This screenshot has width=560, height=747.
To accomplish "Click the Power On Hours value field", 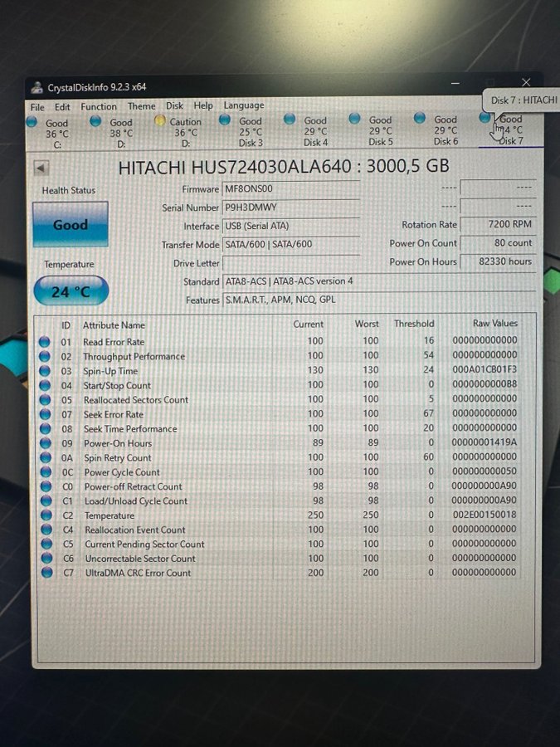I will tap(498, 261).
